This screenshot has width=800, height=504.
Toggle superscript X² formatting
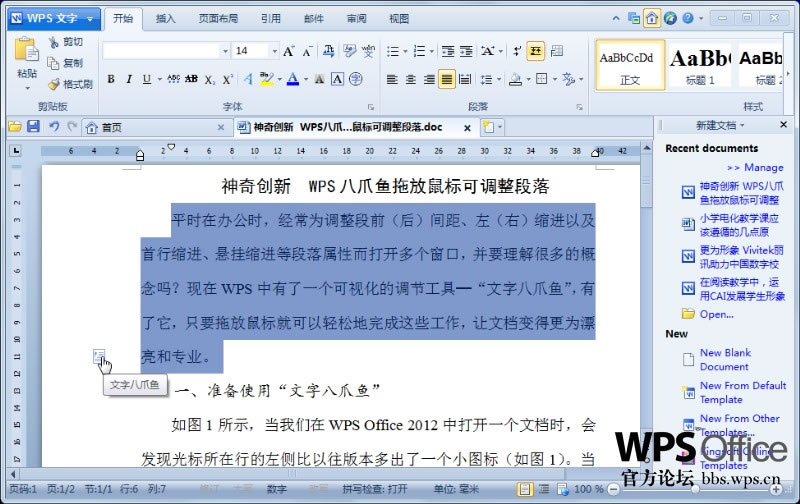pyautogui.click(x=228, y=79)
